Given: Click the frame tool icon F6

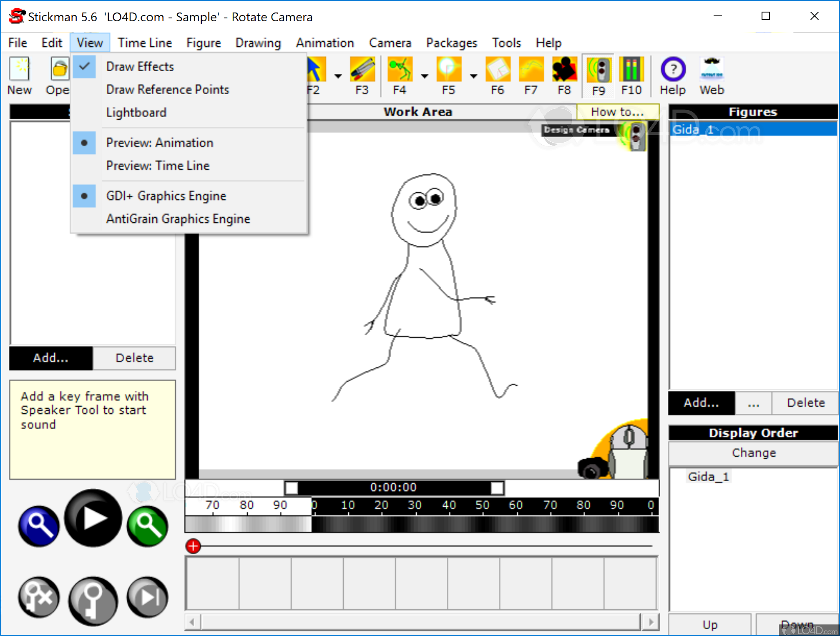Looking at the screenshot, I should pos(497,70).
